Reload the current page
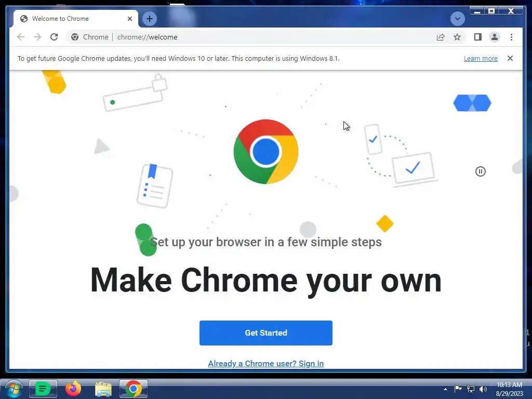Image resolution: width=532 pixels, height=399 pixels. (54, 37)
